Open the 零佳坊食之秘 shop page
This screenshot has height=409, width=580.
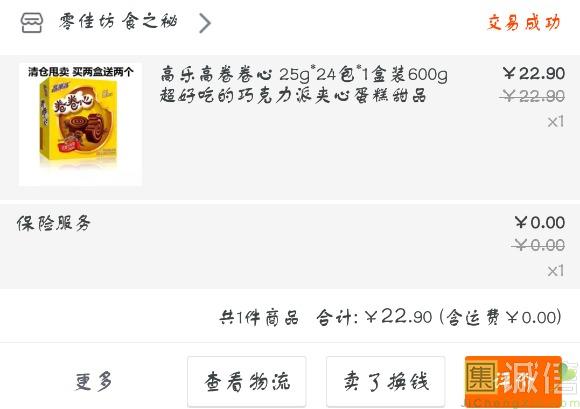tap(118, 21)
